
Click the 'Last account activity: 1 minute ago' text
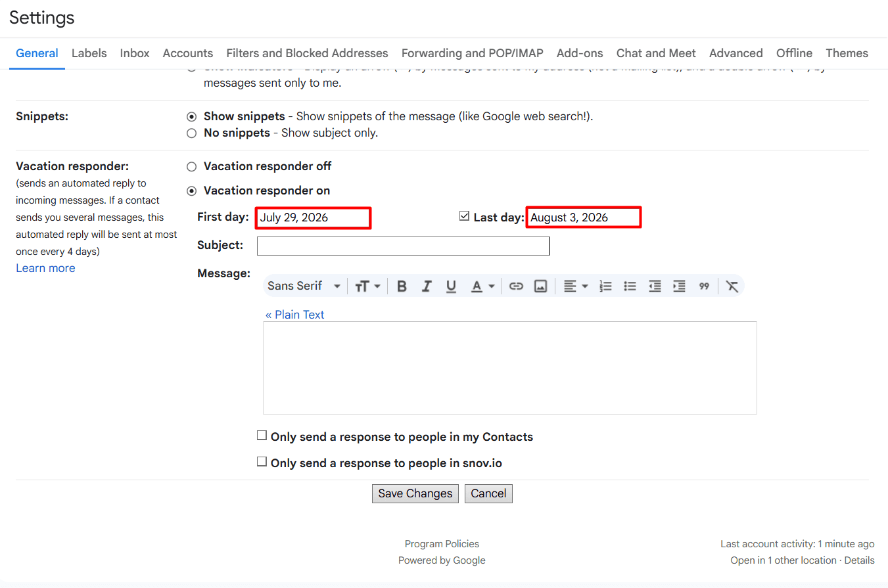pos(797,544)
